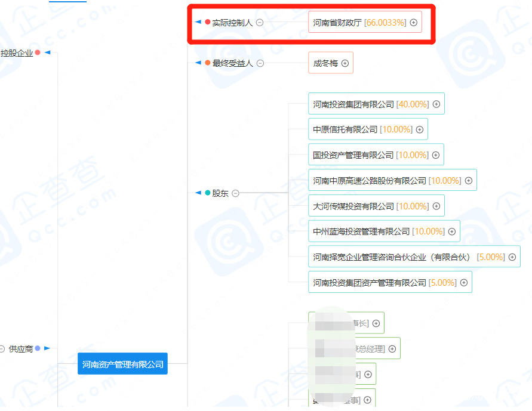Screen dimensions: 532x411
Task: Expand 河南择宽企业管理咨询合伙企业 plus icon
Action: (512, 257)
